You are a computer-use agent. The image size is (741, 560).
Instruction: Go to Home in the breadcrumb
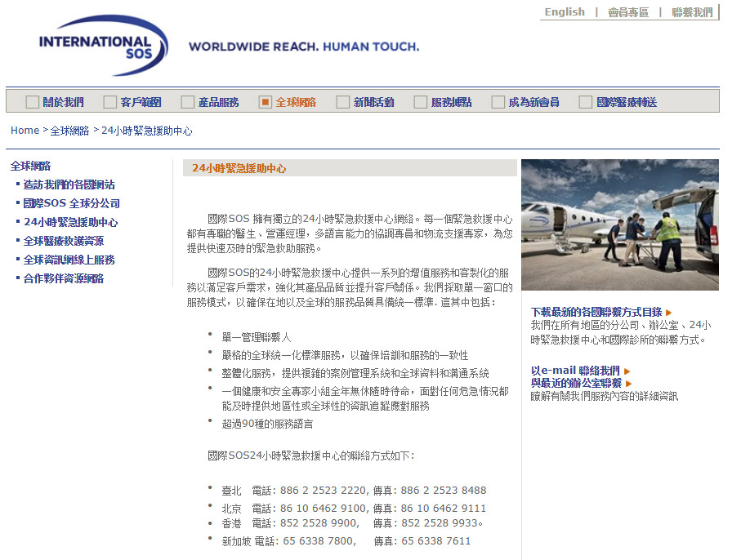click(25, 131)
